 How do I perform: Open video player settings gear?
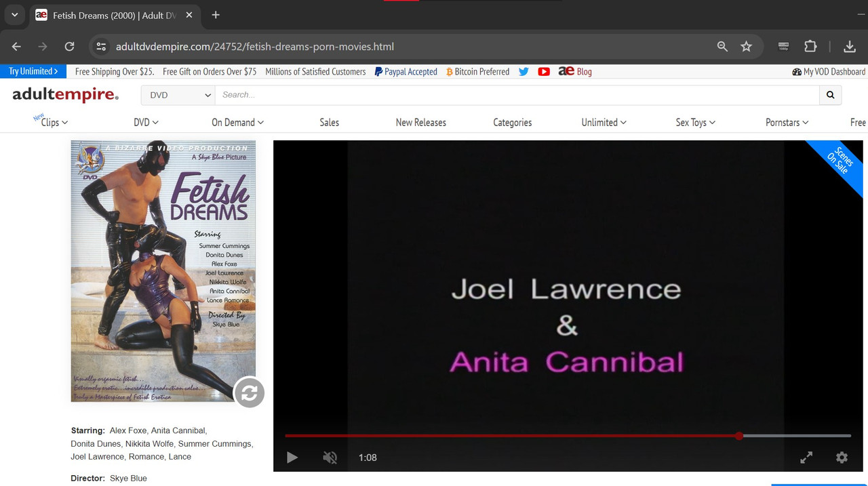[x=842, y=458]
